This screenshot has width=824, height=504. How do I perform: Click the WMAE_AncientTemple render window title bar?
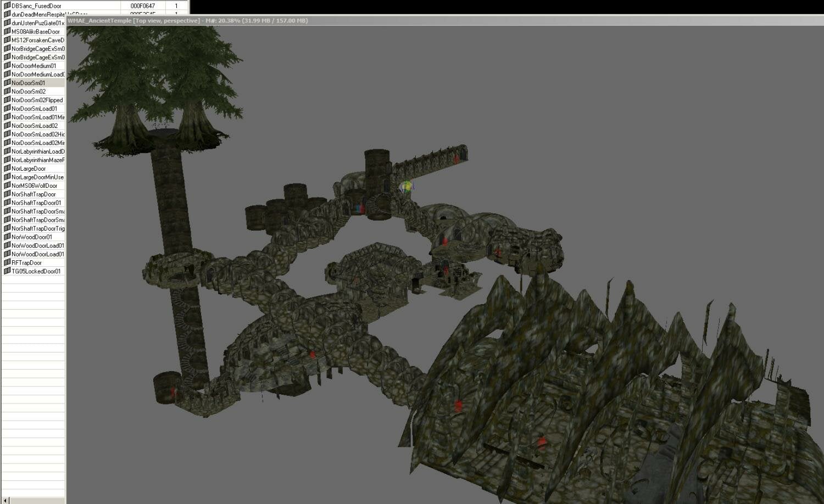(x=445, y=20)
